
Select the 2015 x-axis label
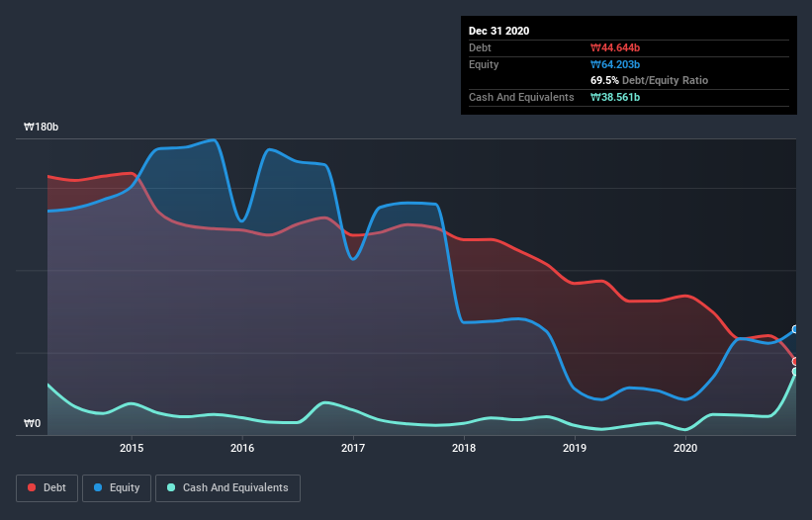tap(132, 448)
